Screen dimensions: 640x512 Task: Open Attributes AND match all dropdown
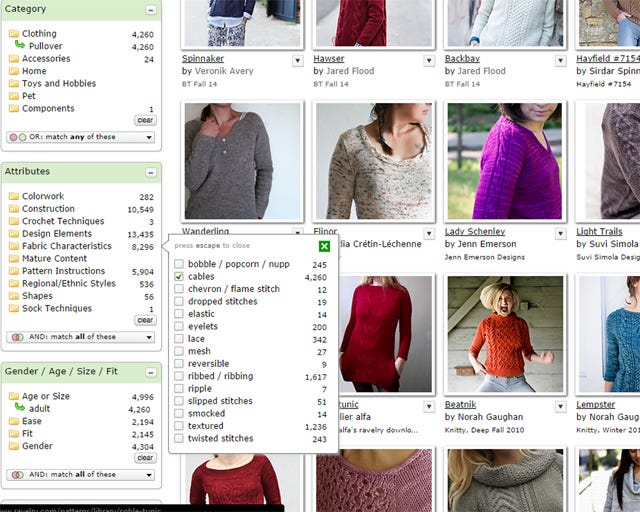click(81, 337)
